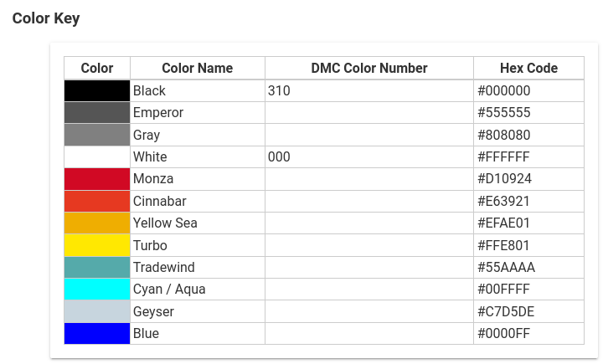Click DMC number 000 cell

[369, 156]
